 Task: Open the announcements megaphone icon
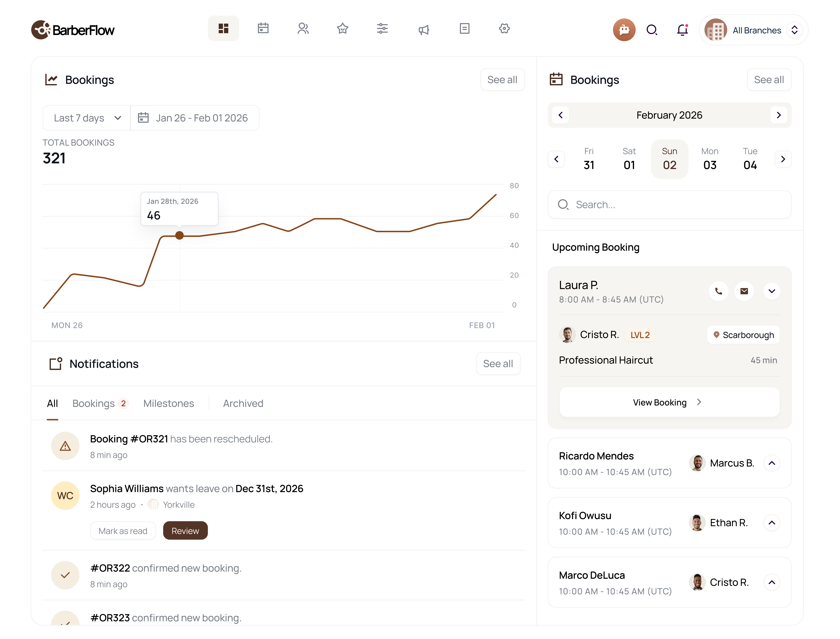point(423,29)
